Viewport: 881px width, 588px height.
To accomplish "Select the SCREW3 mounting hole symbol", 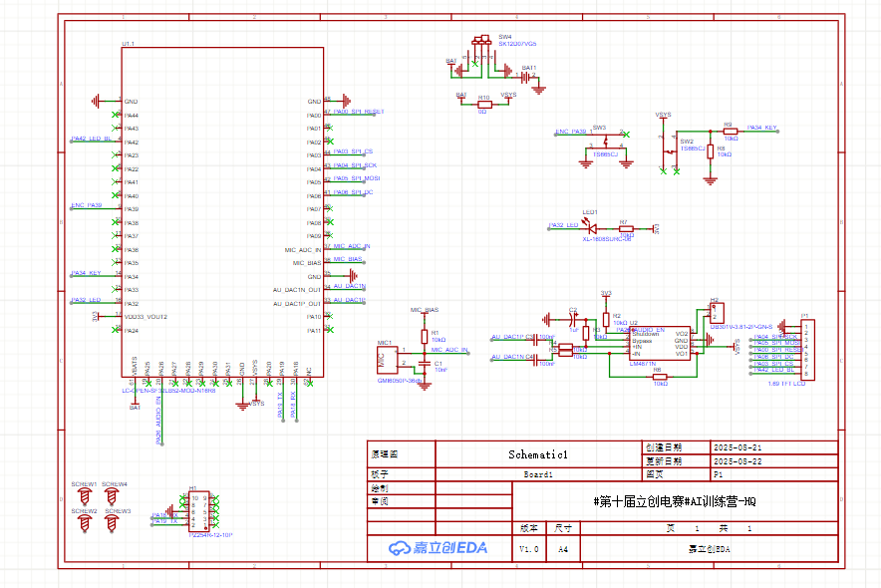I will [x=117, y=521].
